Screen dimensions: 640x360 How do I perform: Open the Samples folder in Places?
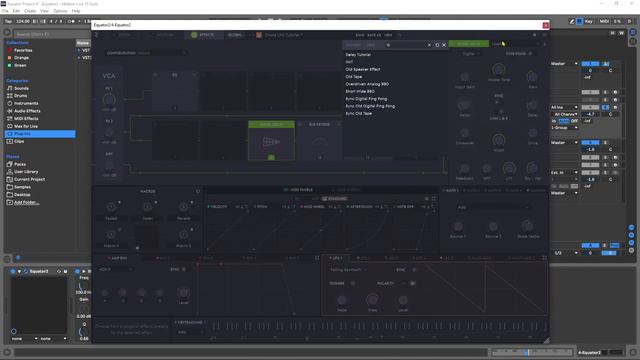(22, 187)
